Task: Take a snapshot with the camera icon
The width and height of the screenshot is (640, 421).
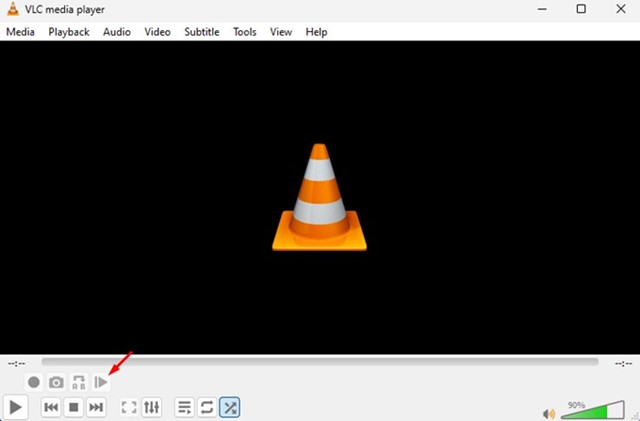Action: pyautogui.click(x=56, y=382)
